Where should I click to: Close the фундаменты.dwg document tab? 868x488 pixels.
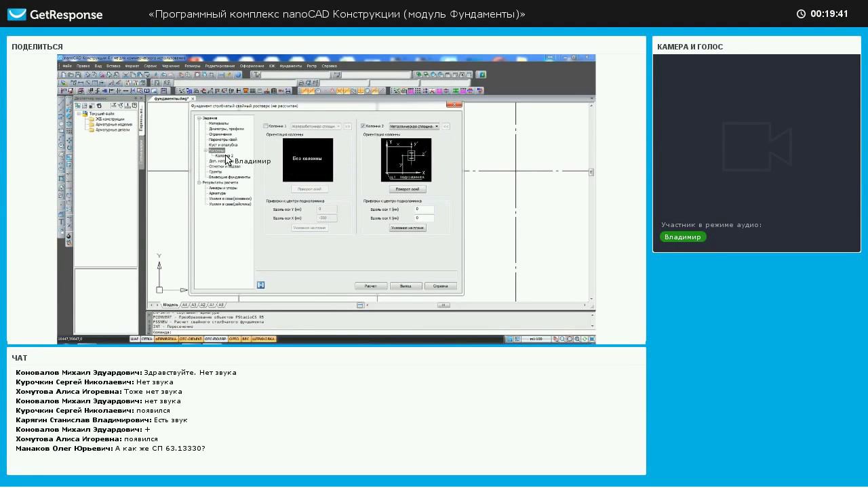tap(193, 99)
